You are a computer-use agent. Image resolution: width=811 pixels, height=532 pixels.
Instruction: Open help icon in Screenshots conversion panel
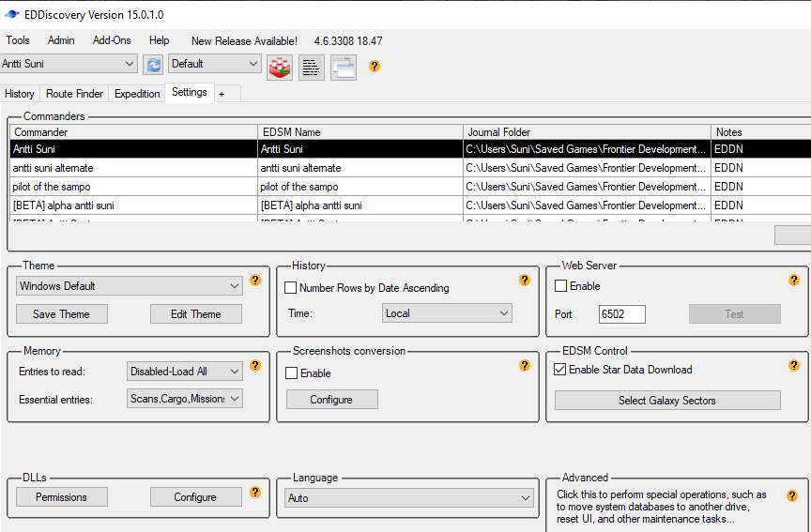[x=525, y=366]
